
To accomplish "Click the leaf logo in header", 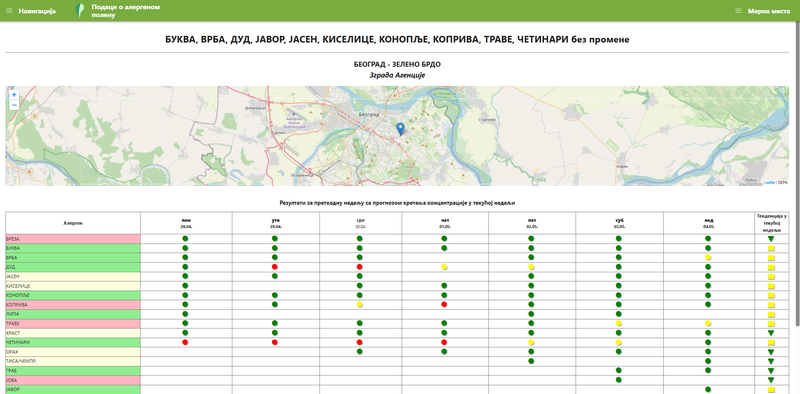I will point(79,11).
